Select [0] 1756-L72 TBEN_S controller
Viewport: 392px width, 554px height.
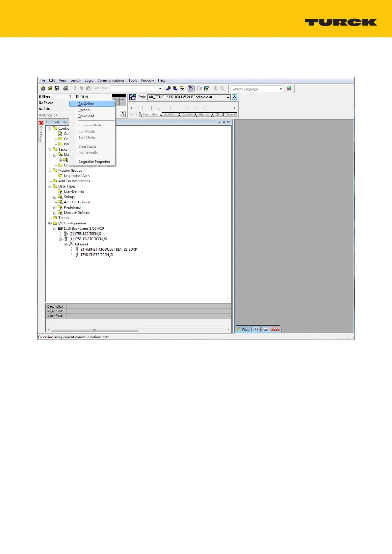point(85,234)
